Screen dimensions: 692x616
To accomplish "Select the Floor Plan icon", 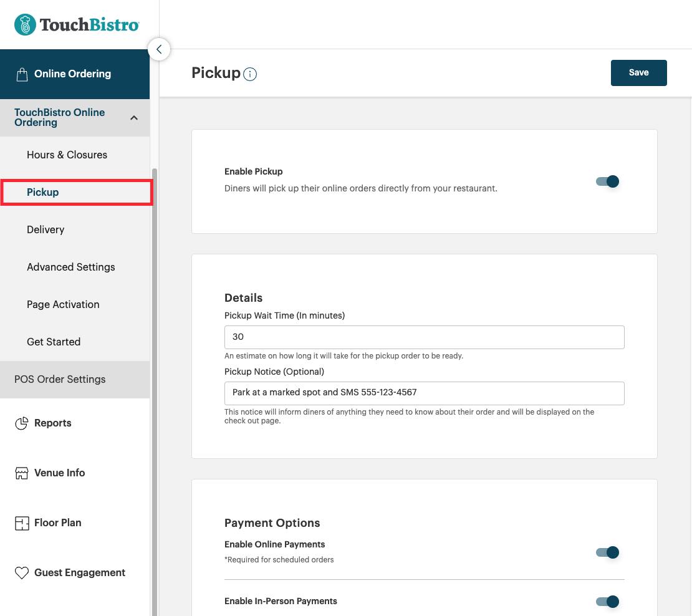I will coord(22,522).
